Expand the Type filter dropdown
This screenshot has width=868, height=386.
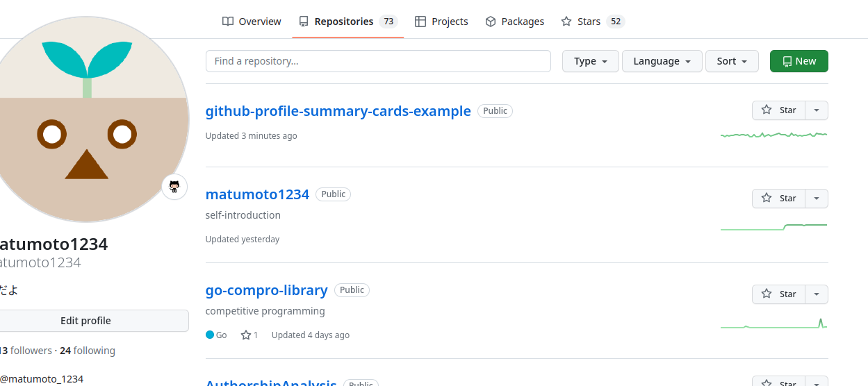coord(591,61)
